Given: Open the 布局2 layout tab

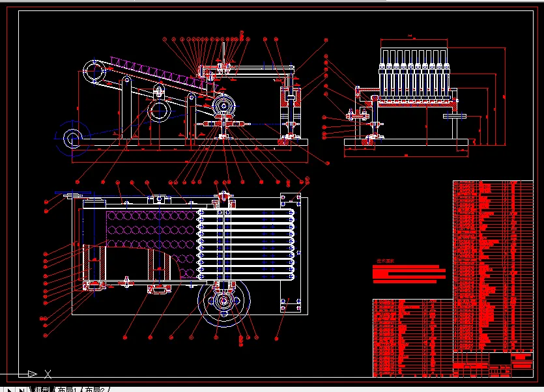Looking at the screenshot, I should [94, 389].
